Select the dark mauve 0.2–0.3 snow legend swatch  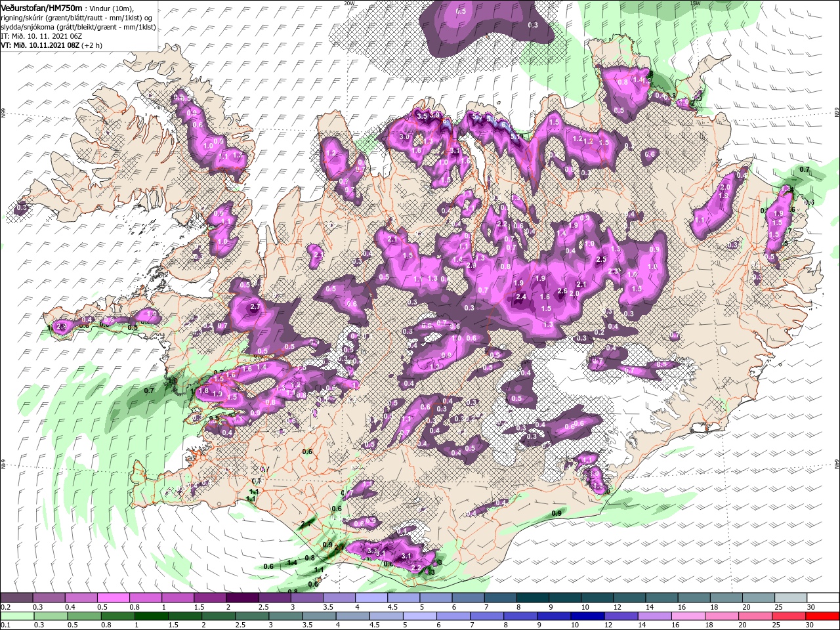(16, 598)
